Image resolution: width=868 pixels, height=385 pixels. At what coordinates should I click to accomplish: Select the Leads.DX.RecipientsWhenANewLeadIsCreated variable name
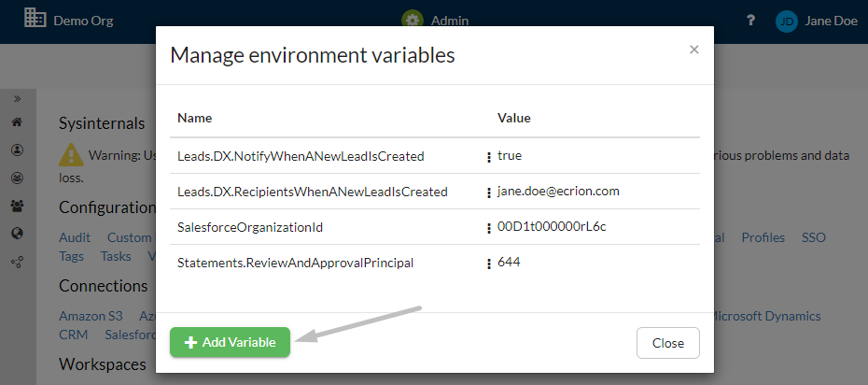click(x=313, y=192)
